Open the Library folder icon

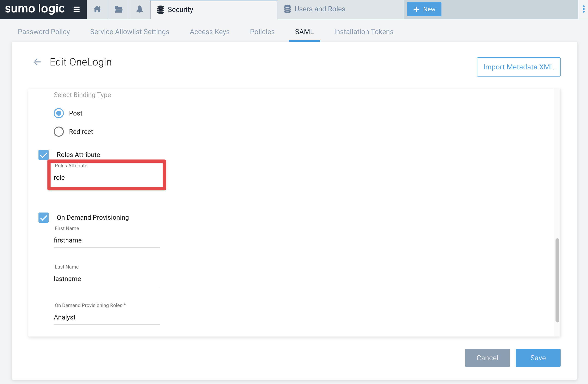[118, 9]
